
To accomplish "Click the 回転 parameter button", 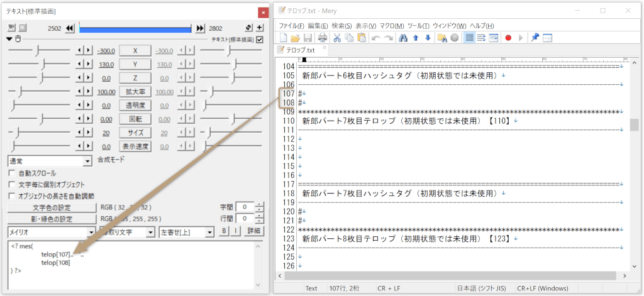I will [x=135, y=119].
